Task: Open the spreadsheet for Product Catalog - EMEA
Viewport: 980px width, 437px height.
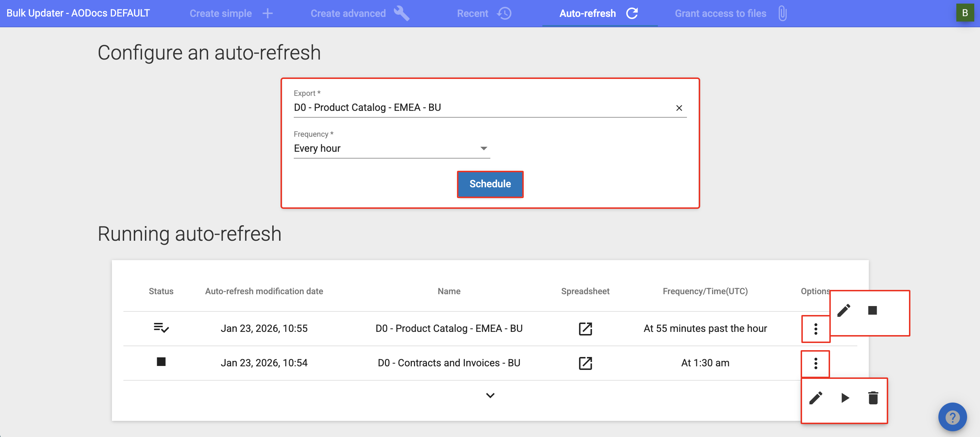Action: [x=585, y=329]
